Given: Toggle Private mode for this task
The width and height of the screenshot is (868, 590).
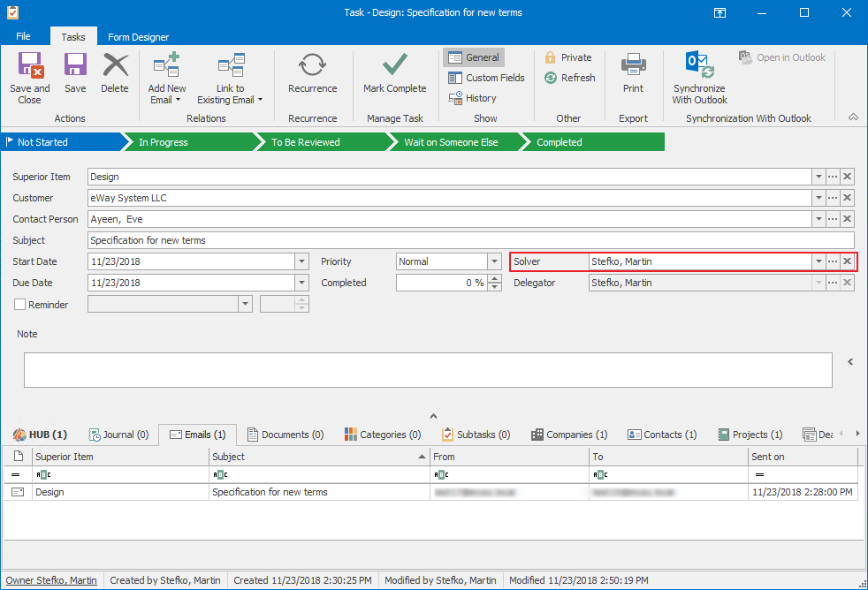Looking at the screenshot, I should coord(568,57).
